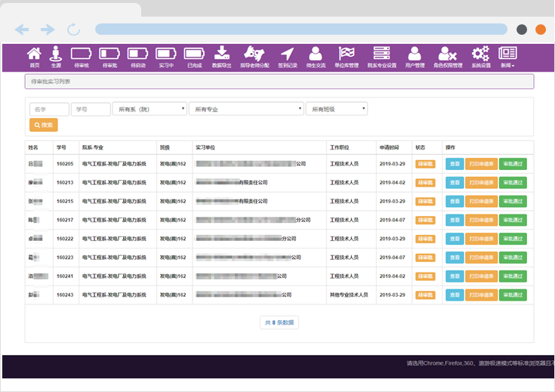The image size is (555, 392).
Task: Click 打印申请表 for student 160217
Action: click(481, 220)
